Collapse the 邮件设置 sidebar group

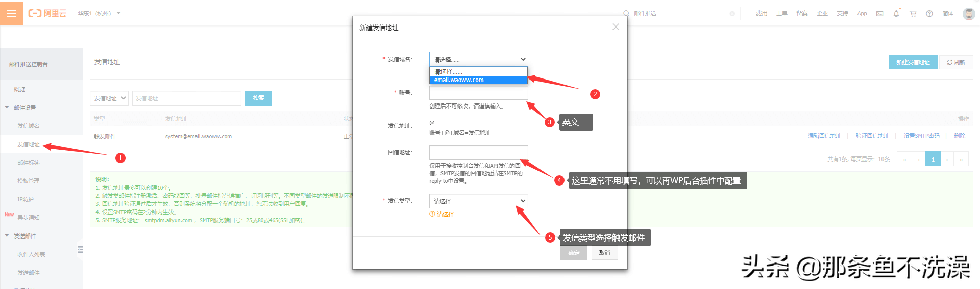tap(24, 108)
